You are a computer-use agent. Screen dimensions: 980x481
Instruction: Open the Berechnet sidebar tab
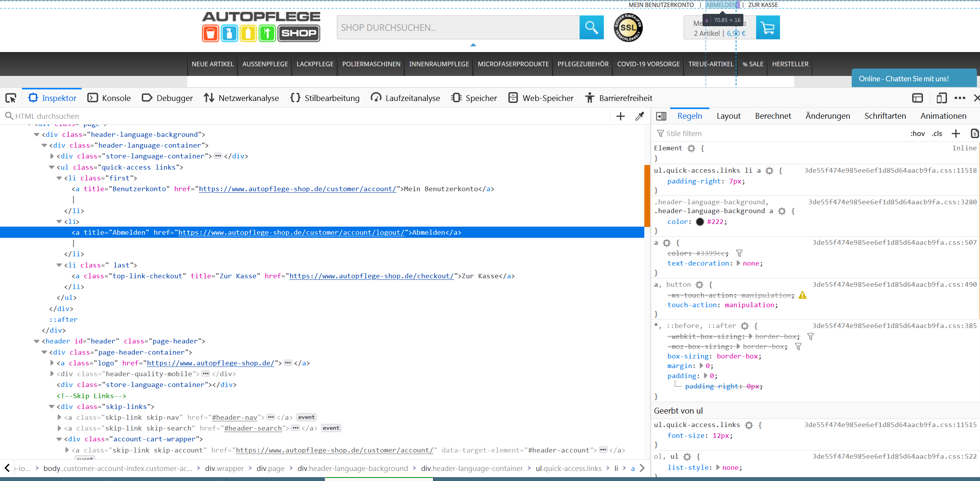tap(773, 116)
